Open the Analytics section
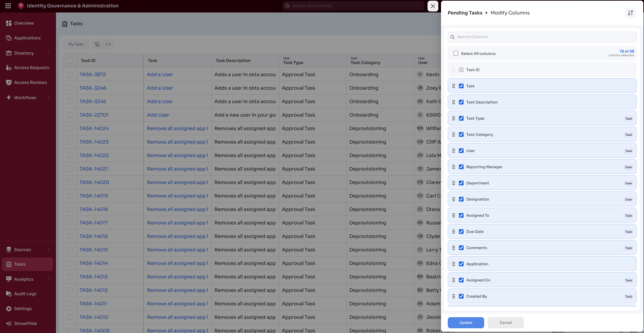Image resolution: width=644 pixels, height=333 pixels. point(24,279)
